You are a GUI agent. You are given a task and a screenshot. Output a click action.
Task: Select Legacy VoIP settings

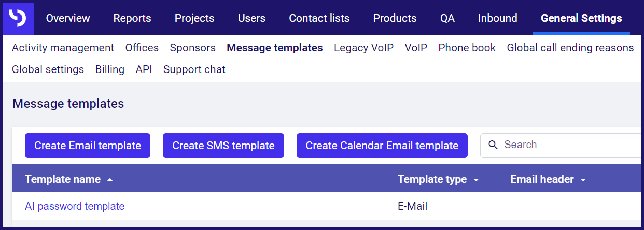click(x=363, y=48)
